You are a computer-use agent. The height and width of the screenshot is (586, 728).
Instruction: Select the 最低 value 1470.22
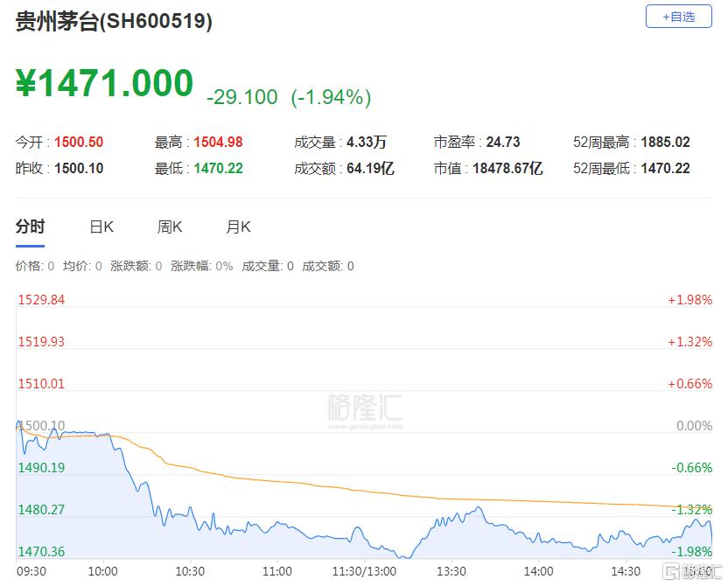point(218,168)
